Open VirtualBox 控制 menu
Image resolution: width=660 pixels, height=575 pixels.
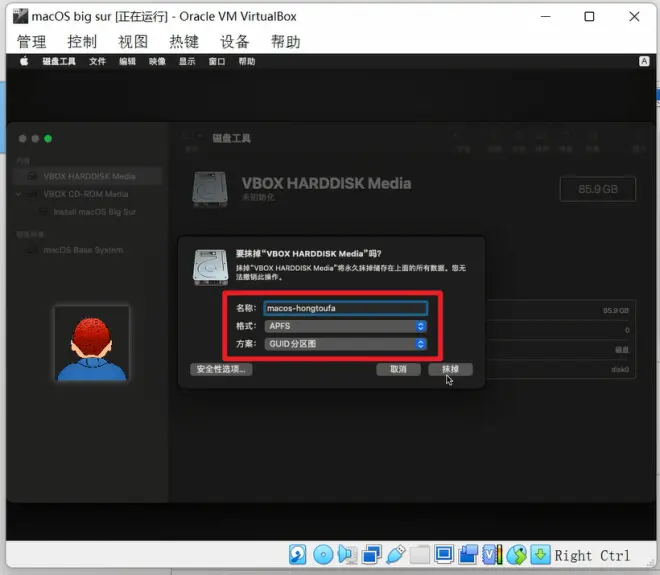tap(82, 42)
